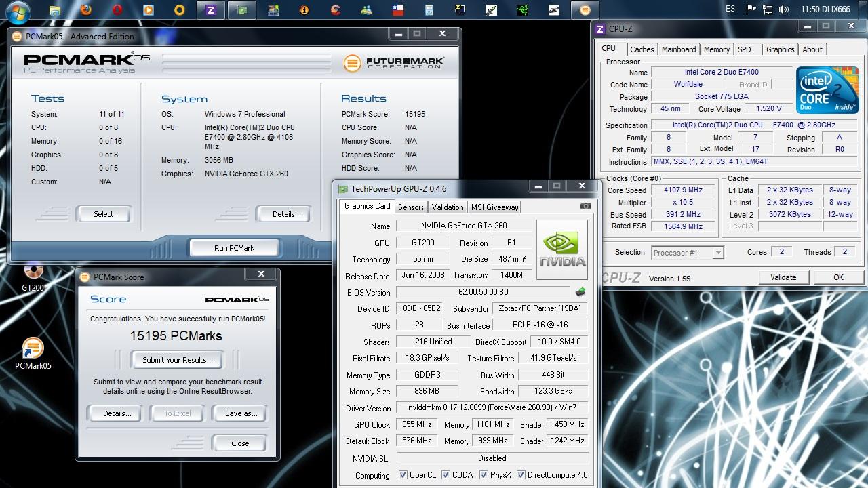The image size is (868, 488).
Task: Click Close button in PCMark Score dialog
Action: (x=240, y=443)
